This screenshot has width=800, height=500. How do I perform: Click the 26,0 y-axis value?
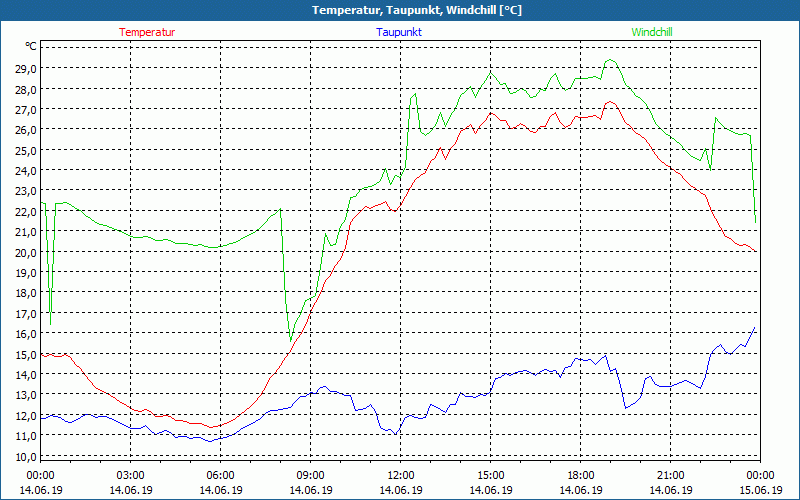click(26, 130)
